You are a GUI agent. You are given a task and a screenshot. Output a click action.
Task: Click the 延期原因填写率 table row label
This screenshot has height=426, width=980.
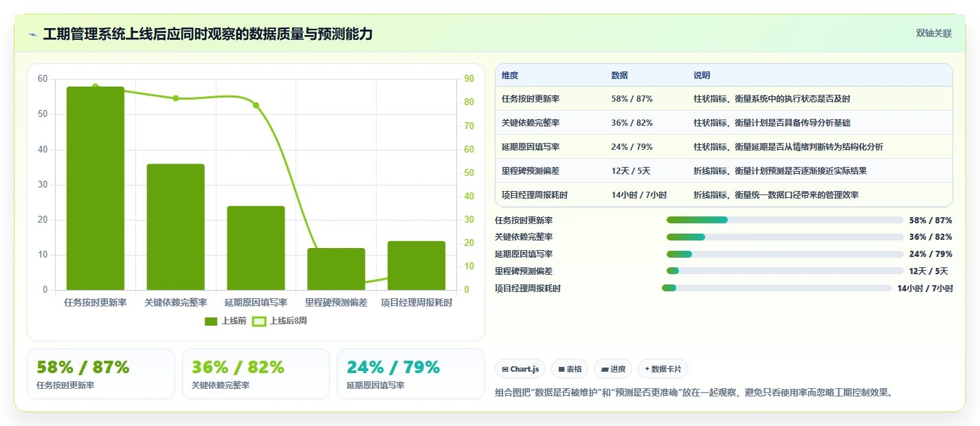click(x=531, y=147)
